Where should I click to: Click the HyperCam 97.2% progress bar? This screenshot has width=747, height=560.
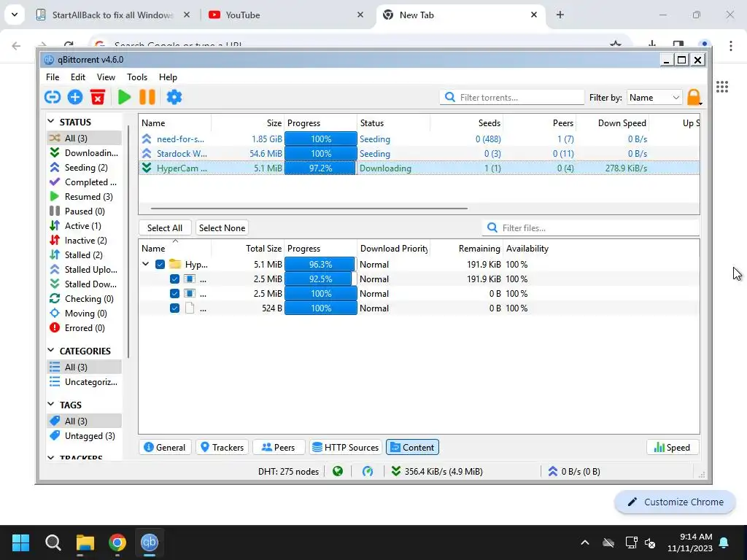pyautogui.click(x=321, y=168)
